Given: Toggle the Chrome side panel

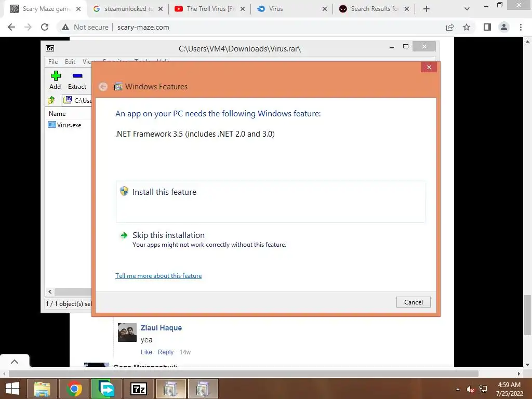Looking at the screenshot, I should 487,27.
